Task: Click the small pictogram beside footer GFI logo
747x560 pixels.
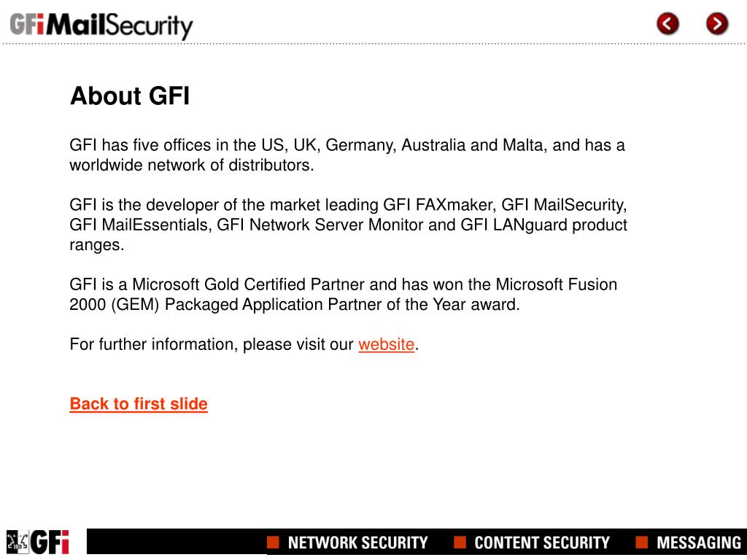Action: pos(16,542)
